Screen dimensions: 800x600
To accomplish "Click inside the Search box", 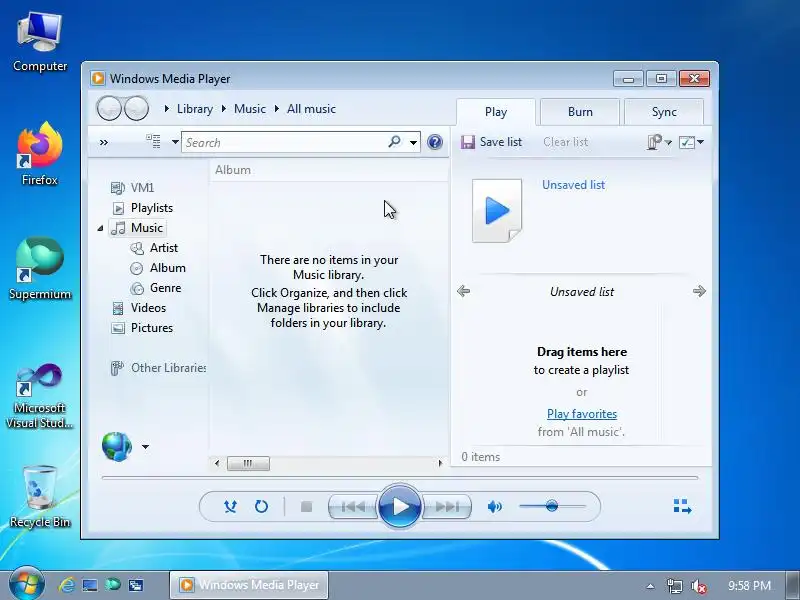I will tap(284, 142).
